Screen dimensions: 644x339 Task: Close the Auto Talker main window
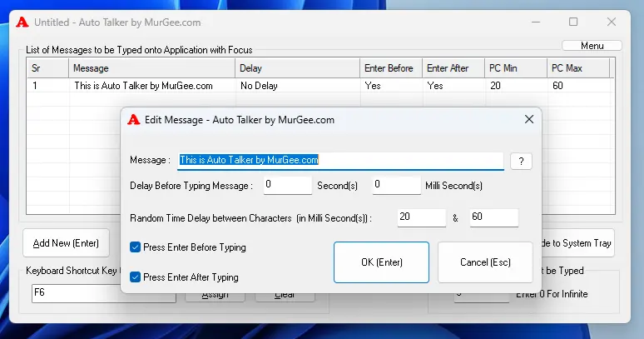click(x=612, y=22)
